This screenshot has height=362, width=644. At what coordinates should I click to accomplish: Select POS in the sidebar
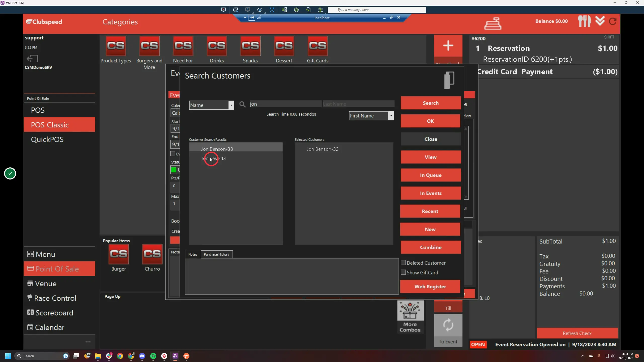[x=59, y=110]
